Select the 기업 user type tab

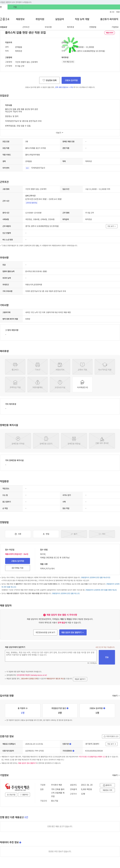(x=15, y=7)
